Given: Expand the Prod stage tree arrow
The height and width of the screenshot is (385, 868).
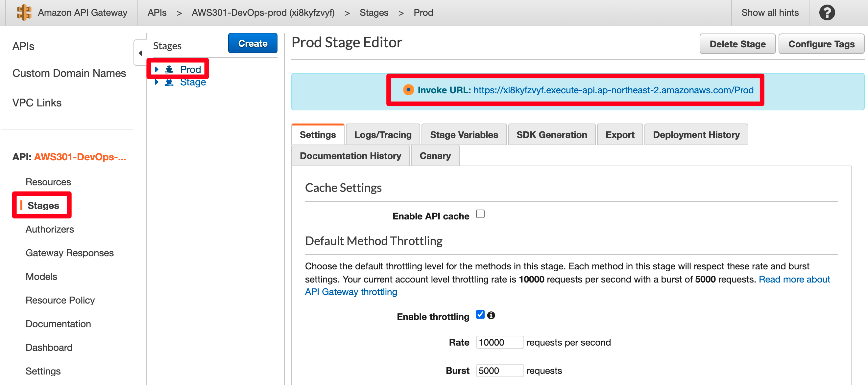Looking at the screenshot, I should tap(157, 69).
